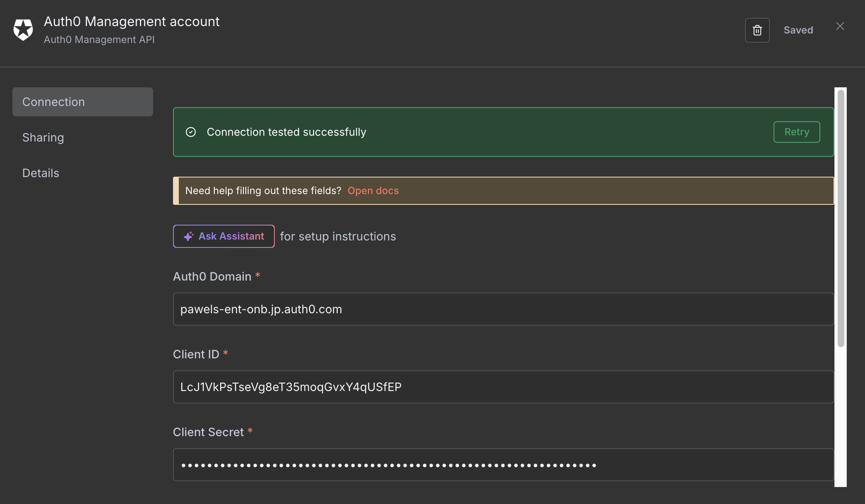Click the Auth0 Domain label text
This screenshot has height=504, width=865.
212,276
